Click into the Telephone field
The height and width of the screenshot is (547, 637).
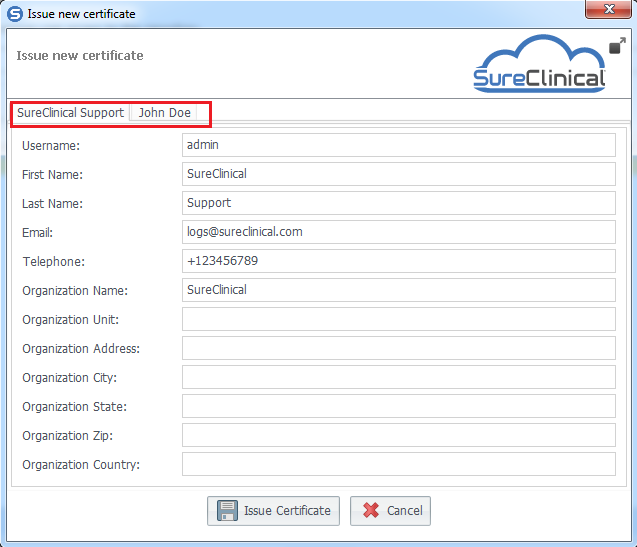[399, 261]
